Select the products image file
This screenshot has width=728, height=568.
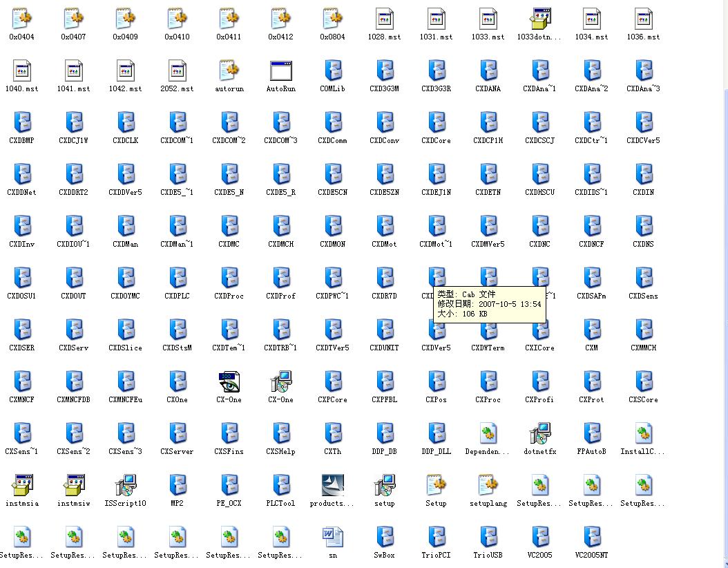[x=332, y=486]
